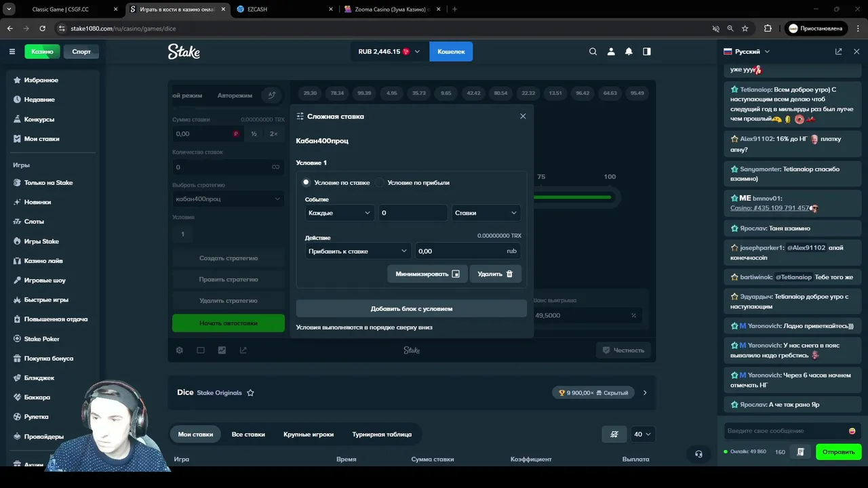The height and width of the screenshot is (488, 868).
Task: Open Stake Poker in sidebar
Action: [42, 339]
